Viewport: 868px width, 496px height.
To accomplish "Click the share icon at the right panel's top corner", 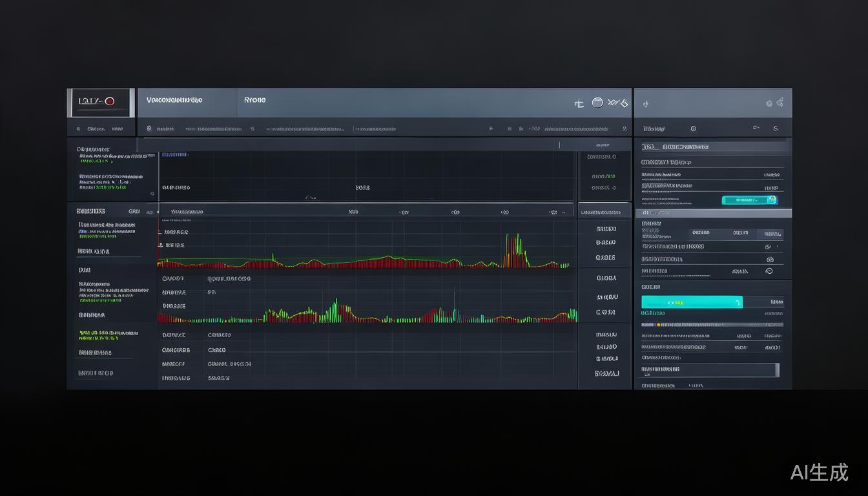I will [x=780, y=102].
